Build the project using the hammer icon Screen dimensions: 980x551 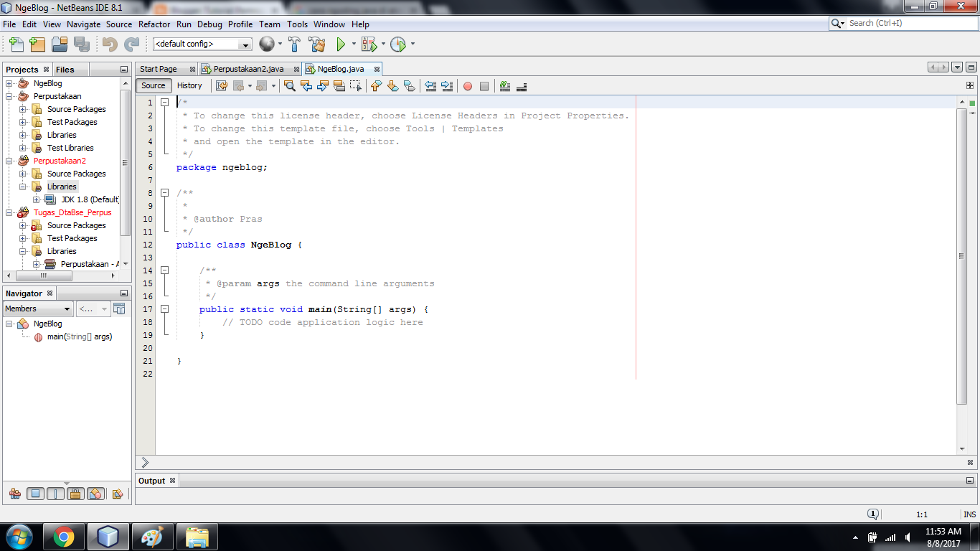[x=294, y=44]
